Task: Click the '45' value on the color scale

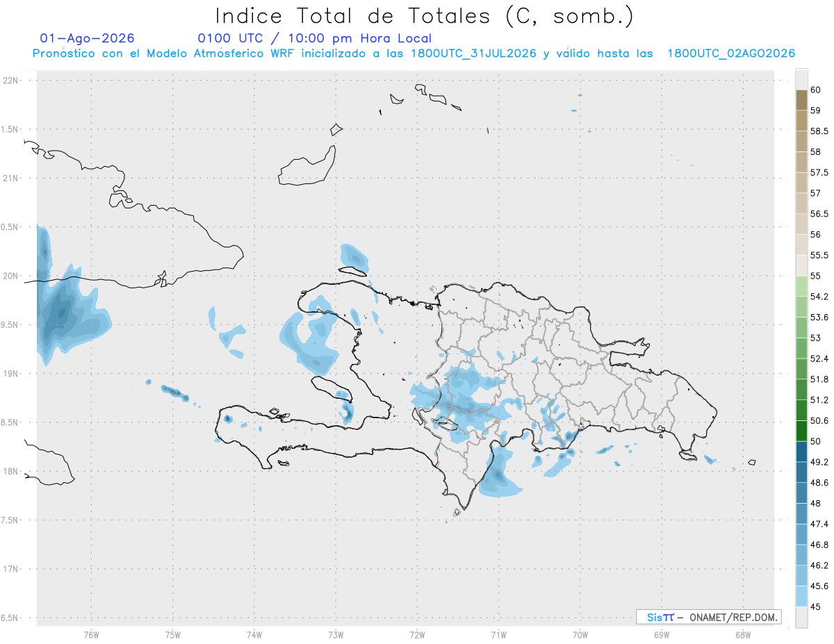Action: point(815,606)
